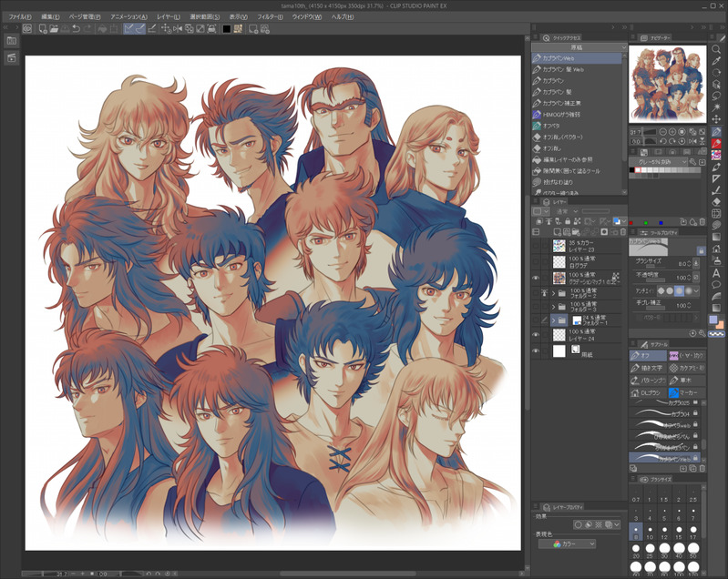
Task: Select the Auto select magic wand tool
Action: click(716, 107)
